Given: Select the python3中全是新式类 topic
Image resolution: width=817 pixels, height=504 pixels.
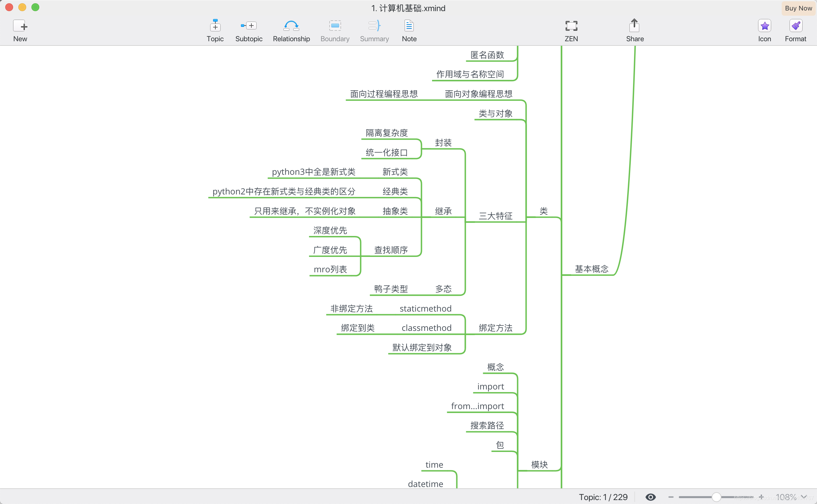Looking at the screenshot, I should coord(314,172).
